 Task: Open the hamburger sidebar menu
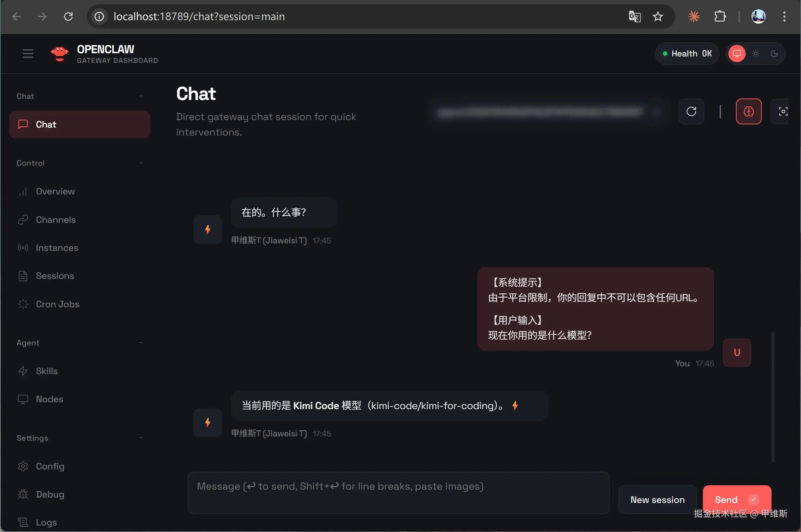[28, 54]
